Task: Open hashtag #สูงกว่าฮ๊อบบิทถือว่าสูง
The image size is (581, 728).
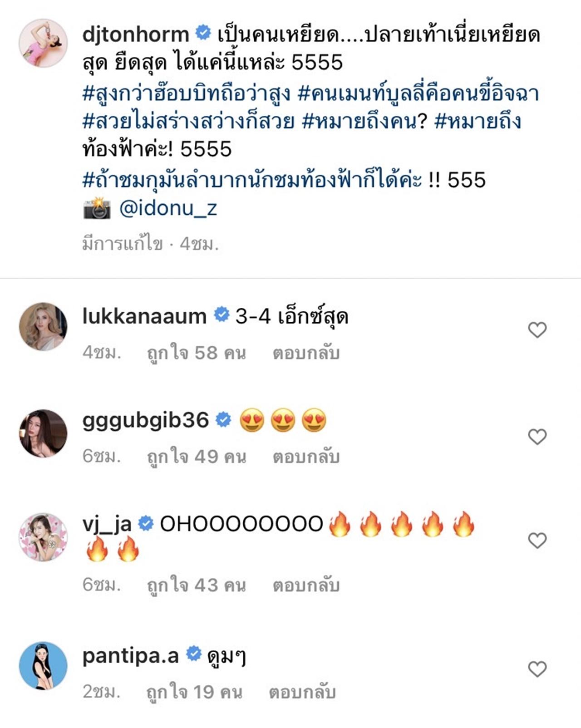Action: (187, 93)
